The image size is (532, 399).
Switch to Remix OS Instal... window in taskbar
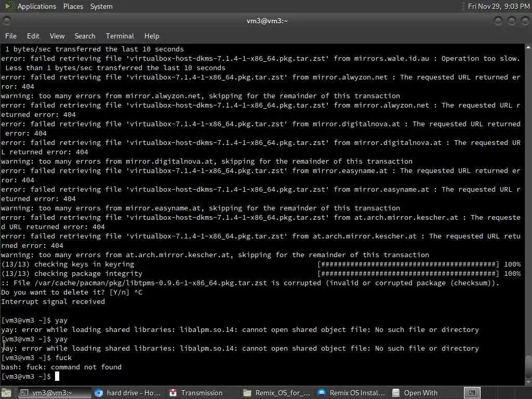[351, 393]
